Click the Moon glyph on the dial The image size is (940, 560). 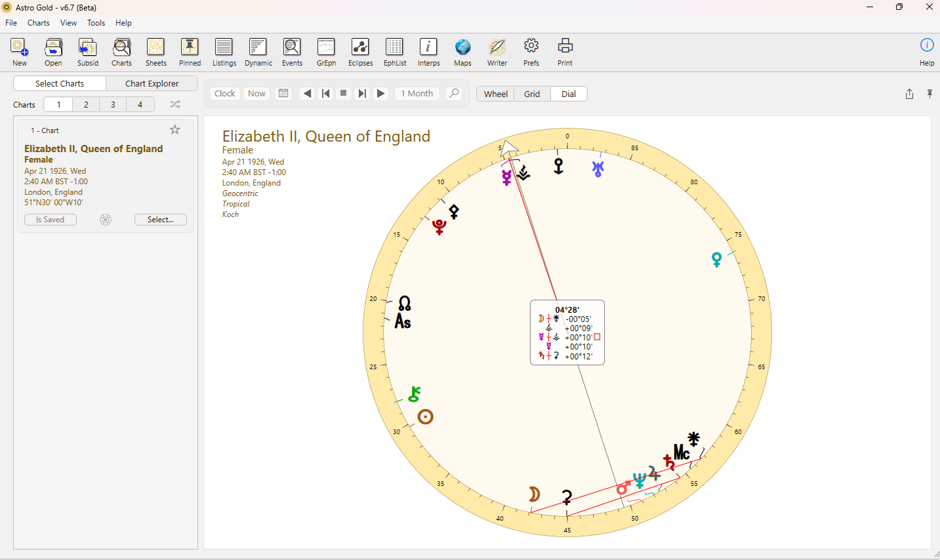(x=534, y=494)
